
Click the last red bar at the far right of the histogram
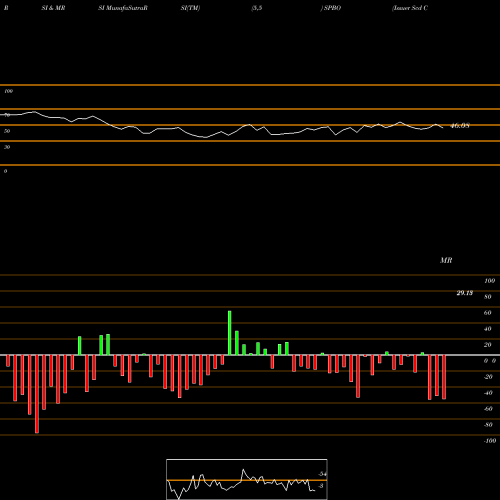pyautogui.click(x=444, y=377)
